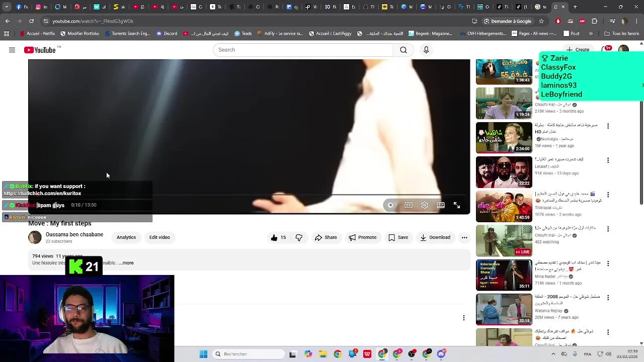Start voice search with microphone icon
Viewport: 644px width, 362px height.
(x=426, y=50)
